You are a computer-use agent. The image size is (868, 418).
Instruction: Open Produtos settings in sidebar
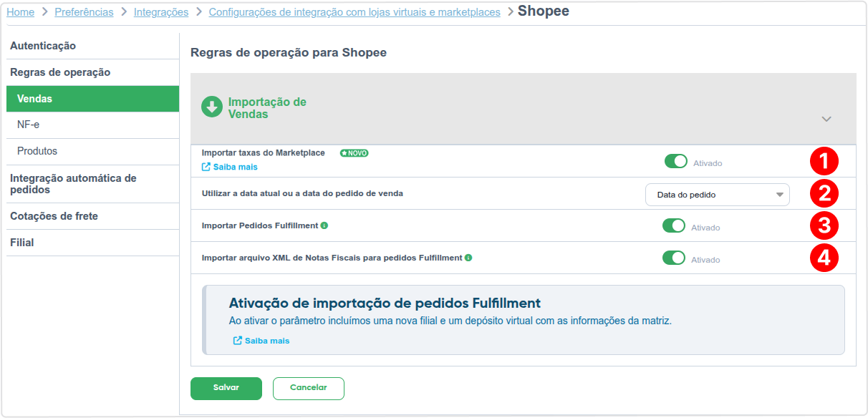92,152
